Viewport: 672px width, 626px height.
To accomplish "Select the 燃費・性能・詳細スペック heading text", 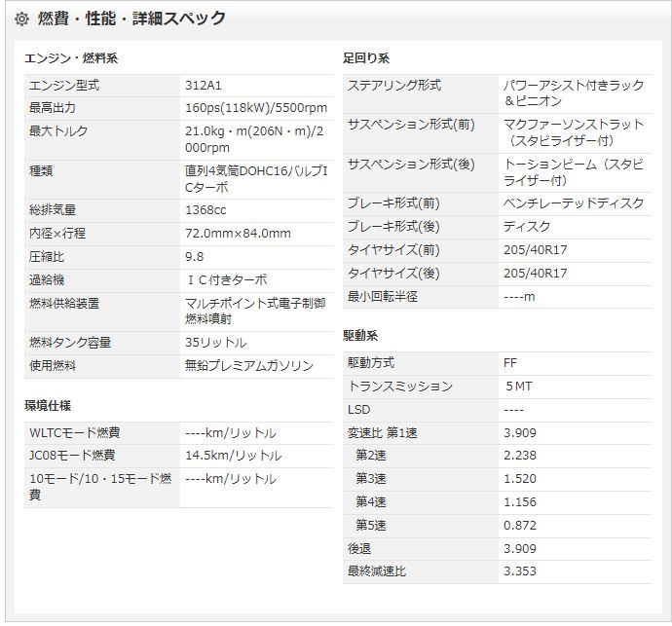I will pyautogui.click(x=131, y=18).
